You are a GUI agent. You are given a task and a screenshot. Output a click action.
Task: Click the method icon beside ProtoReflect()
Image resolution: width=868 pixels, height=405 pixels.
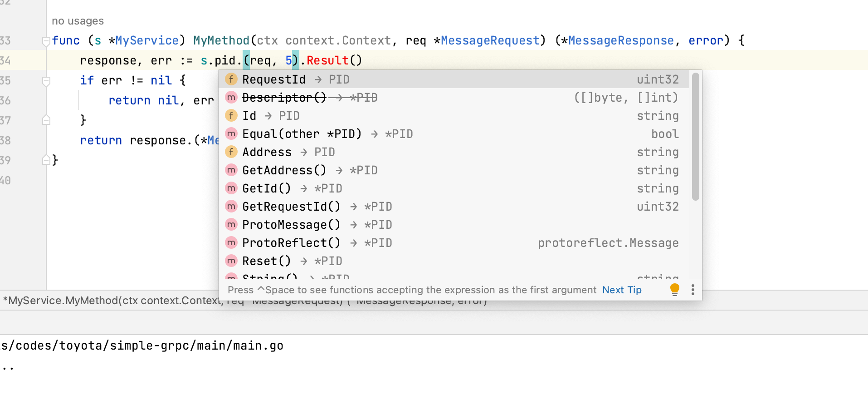(x=231, y=242)
